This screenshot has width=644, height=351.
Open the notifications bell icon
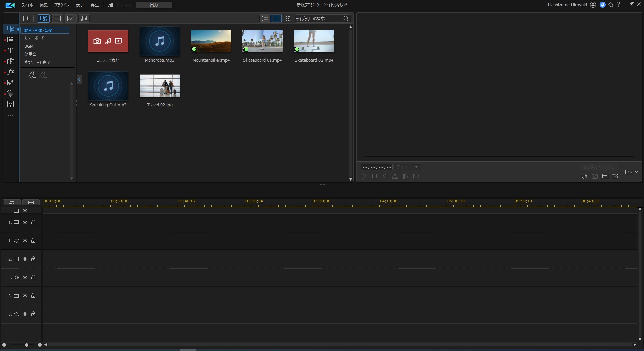coord(603,5)
